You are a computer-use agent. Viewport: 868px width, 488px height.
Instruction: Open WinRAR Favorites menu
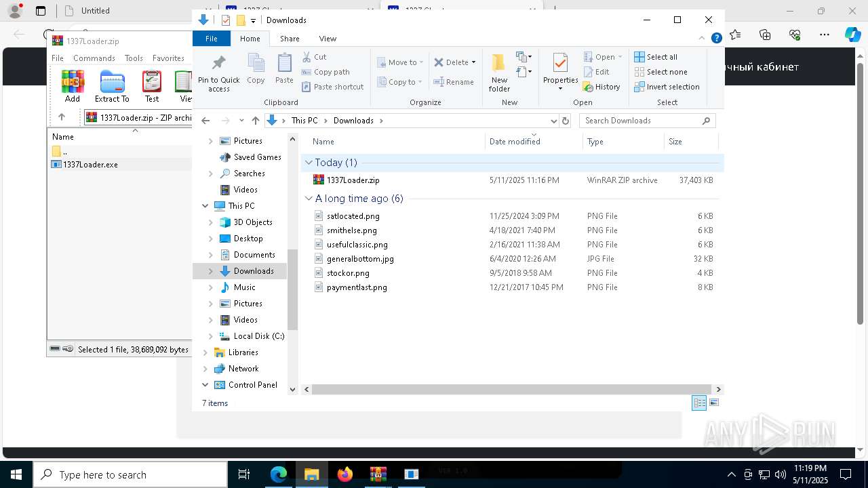(168, 58)
